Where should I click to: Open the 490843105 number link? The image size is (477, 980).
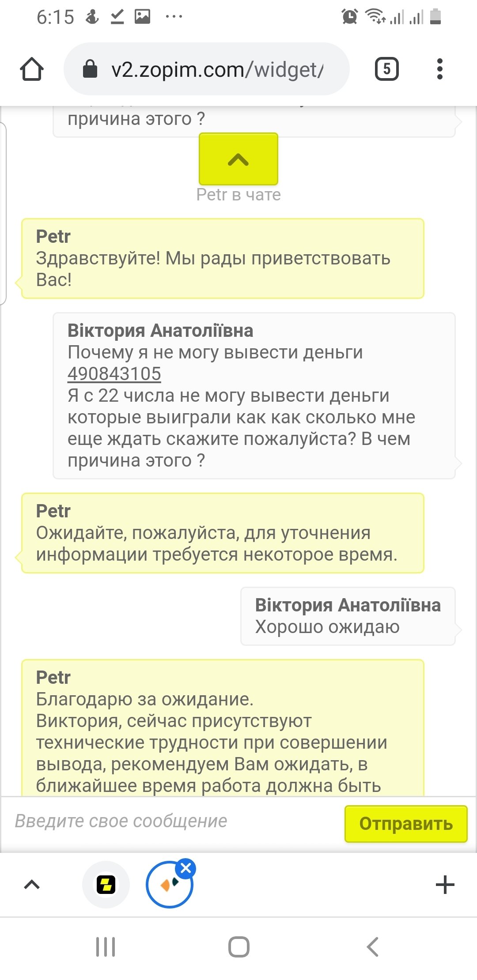click(x=114, y=374)
